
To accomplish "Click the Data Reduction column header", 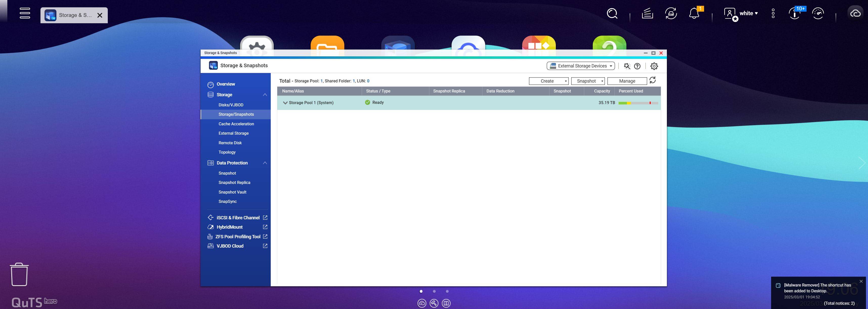I will [x=516, y=91].
